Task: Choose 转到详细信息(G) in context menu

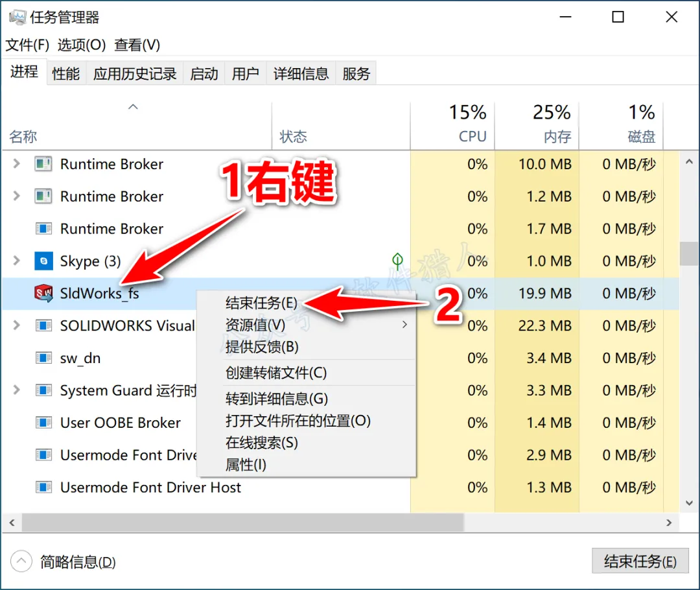Action: pos(306,398)
